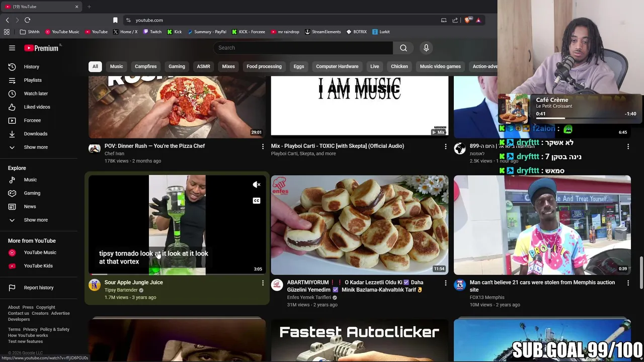Image resolution: width=644 pixels, height=362 pixels.
Task: Select the Food processing filter chip
Action: pyautogui.click(x=264, y=66)
